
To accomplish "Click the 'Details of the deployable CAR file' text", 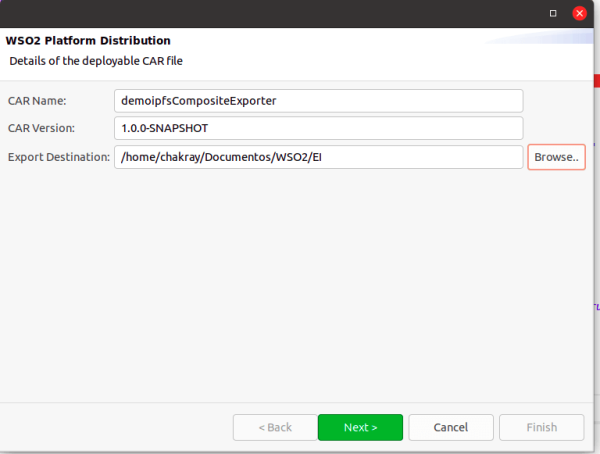I will coord(96,62).
